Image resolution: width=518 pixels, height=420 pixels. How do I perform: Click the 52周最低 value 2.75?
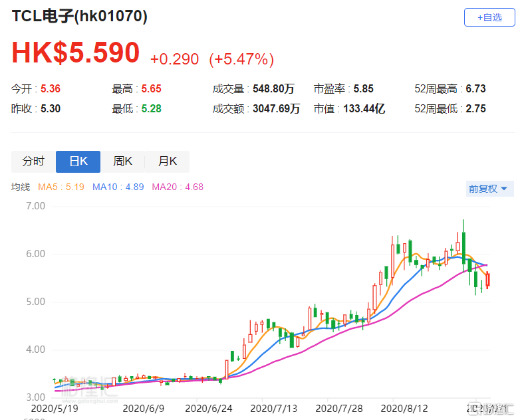[475, 108]
